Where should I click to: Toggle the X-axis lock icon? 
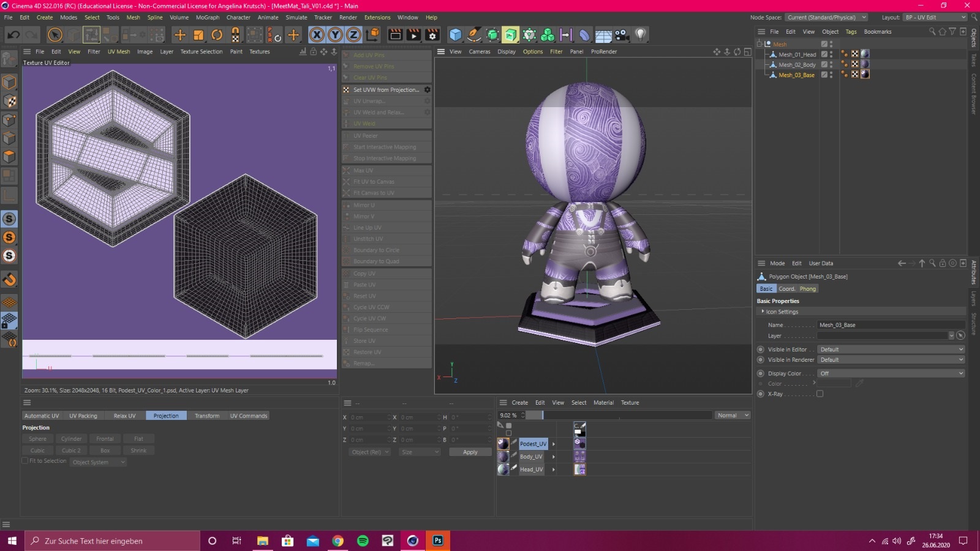tap(317, 35)
